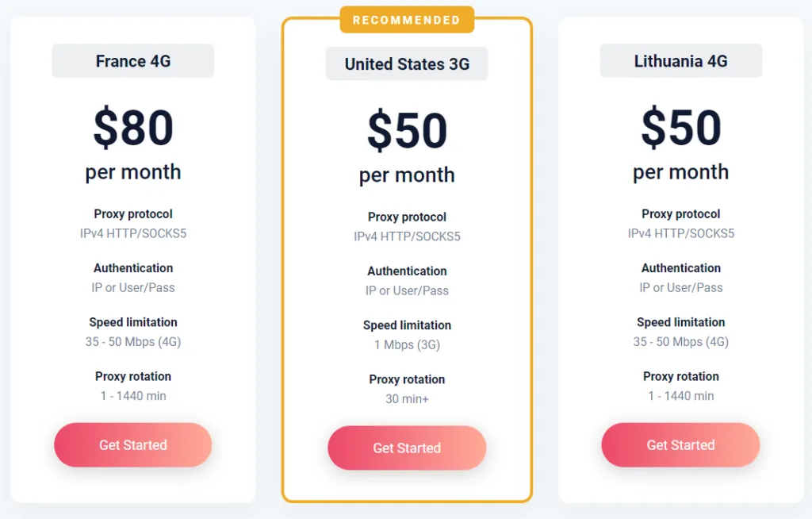812x519 pixels.
Task: Click Proxy protocol heading in the France card
Action: (133, 213)
